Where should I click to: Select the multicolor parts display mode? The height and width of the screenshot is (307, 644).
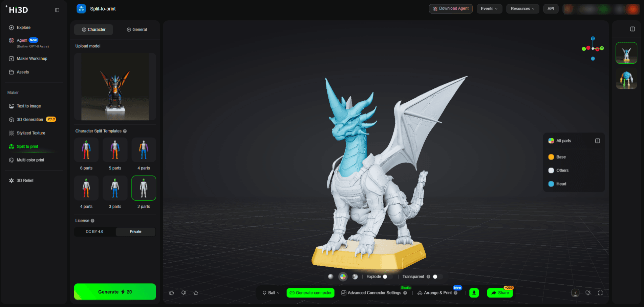point(343,277)
